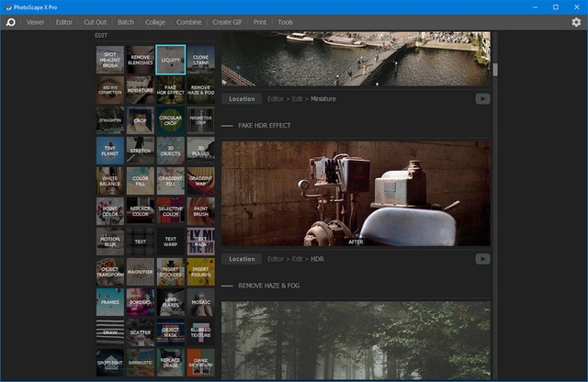Go to the Collage tab
The height and width of the screenshot is (382, 588).
[x=154, y=22]
